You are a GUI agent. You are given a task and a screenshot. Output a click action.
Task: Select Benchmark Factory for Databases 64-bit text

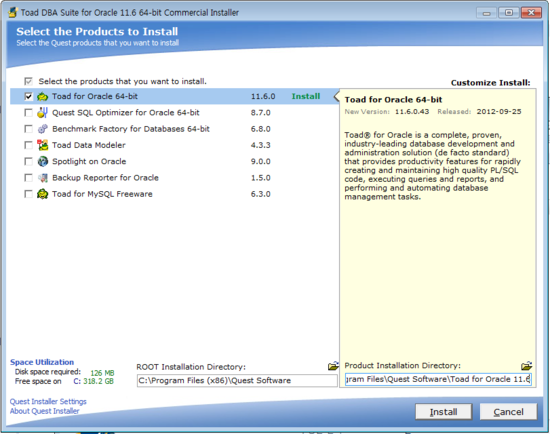pos(131,129)
